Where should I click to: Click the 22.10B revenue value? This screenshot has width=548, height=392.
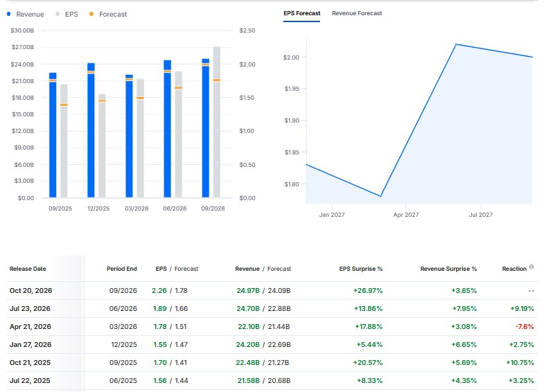(249, 327)
